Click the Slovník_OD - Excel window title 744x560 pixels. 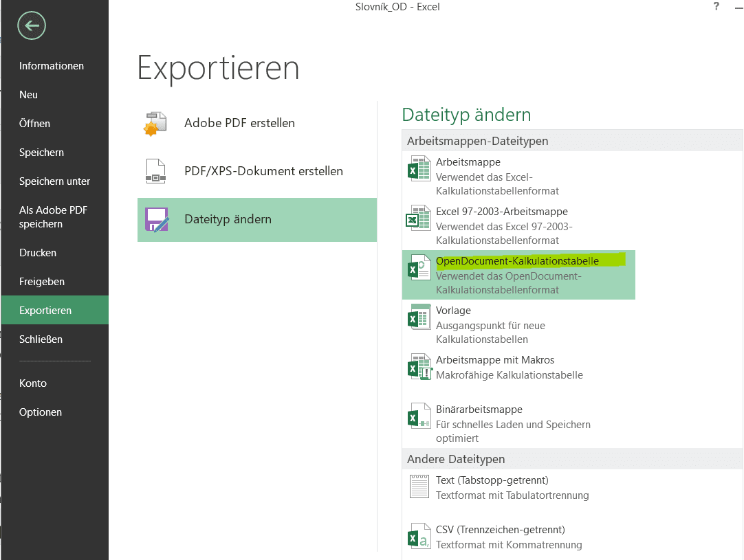point(397,7)
